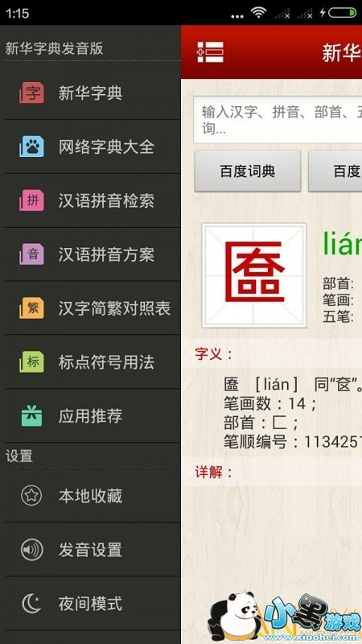Screen dimensions: 362x644
Task: Tap the pink 拼 pinyin search icon
Action: click(31, 200)
